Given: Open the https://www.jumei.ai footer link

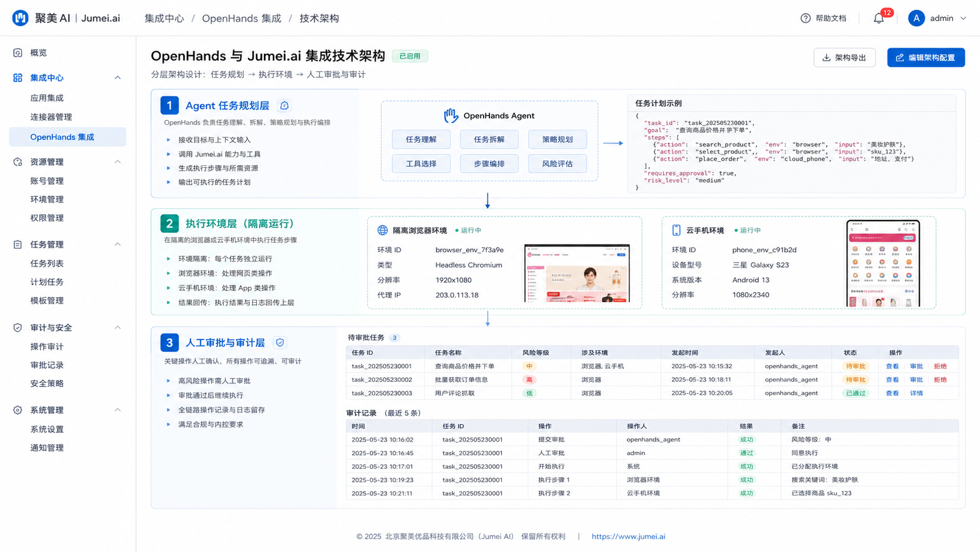Looking at the screenshot, I should pyautogui.click(x=628, y=536).
